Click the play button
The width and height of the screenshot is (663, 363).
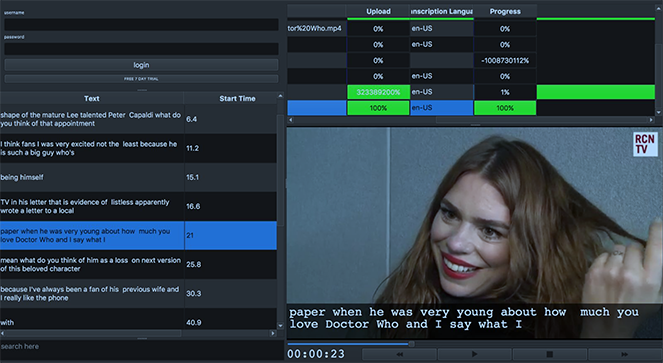coord(474,354)
